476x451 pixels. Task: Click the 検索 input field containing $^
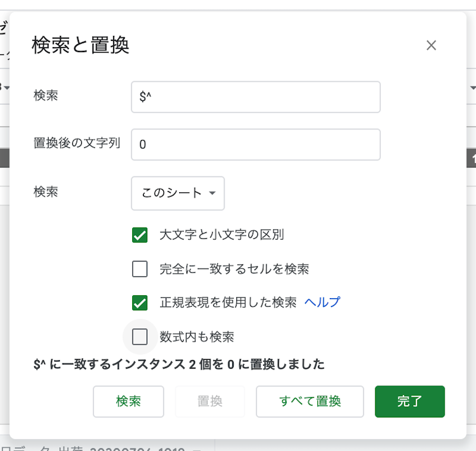[255, 97]
